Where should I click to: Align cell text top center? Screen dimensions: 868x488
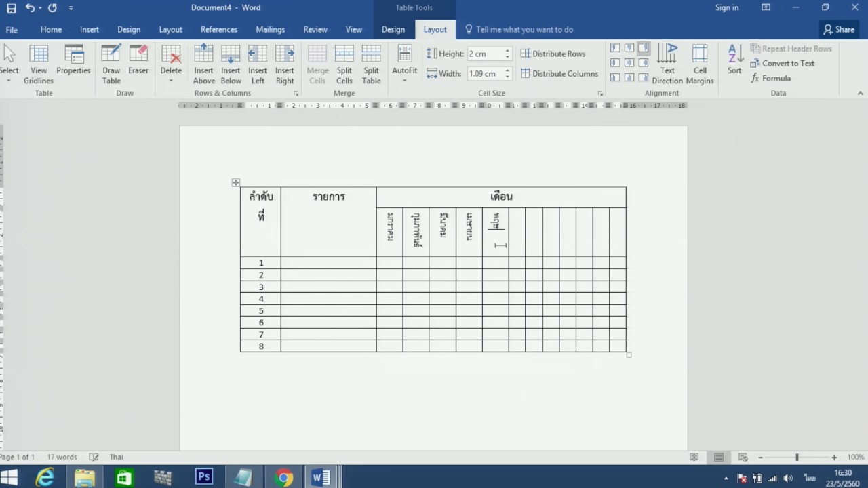coord(629,48)
